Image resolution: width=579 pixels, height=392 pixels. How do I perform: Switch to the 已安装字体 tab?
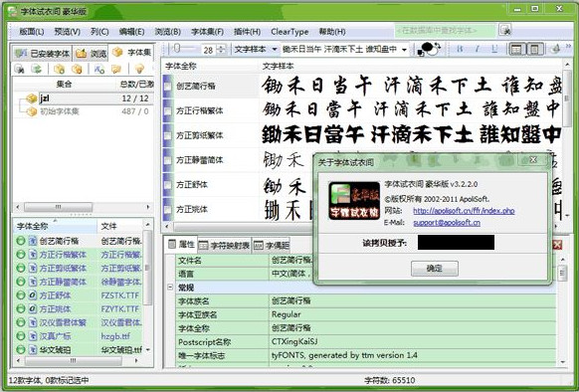coord(42,53)
